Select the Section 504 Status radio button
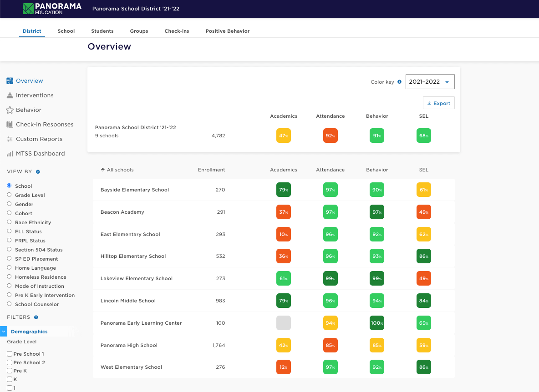539x392 pixels. (x=9, y=249)
